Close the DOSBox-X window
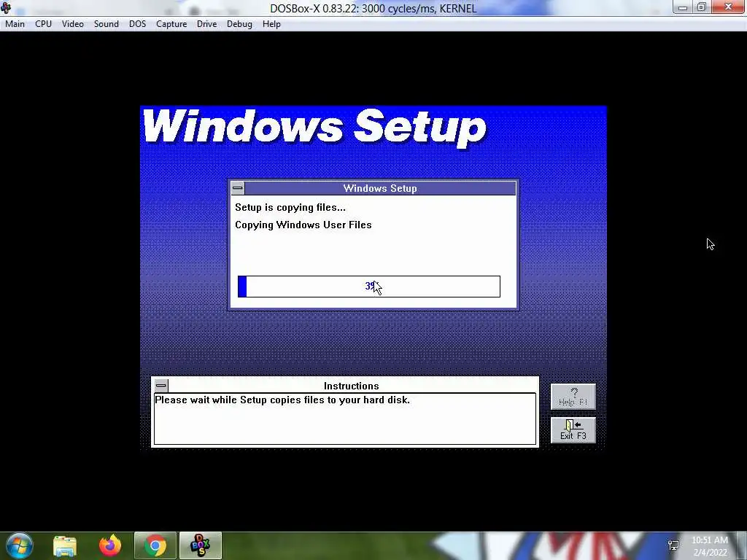 click(x=728, y=7)
